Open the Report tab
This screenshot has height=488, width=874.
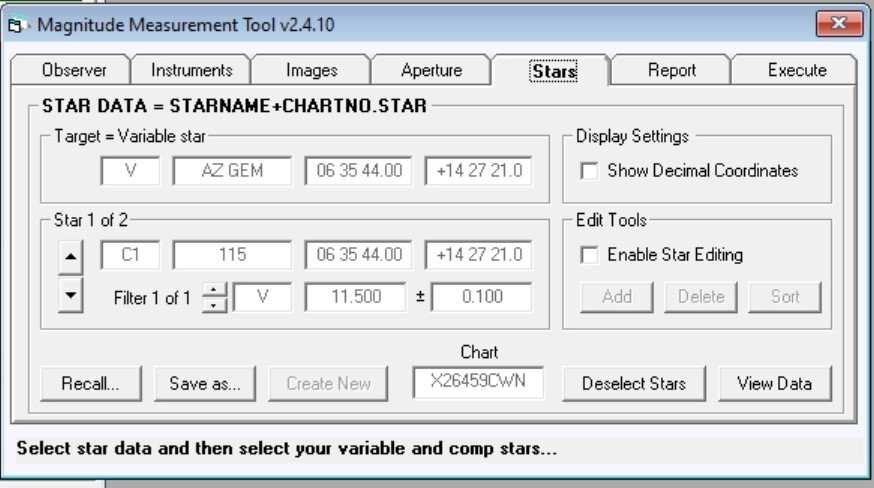(671, 70)
